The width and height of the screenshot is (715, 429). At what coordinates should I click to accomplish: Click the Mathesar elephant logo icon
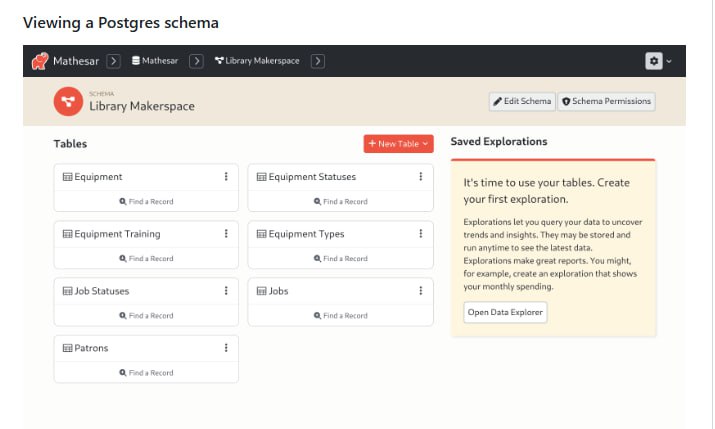pyautogui.click(x=40, y=61)
